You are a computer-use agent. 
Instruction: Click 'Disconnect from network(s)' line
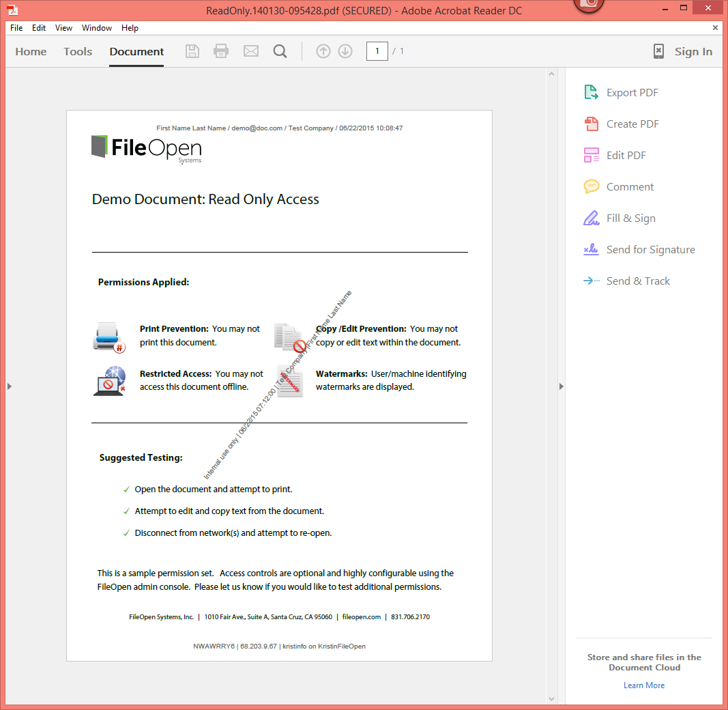[233, 533]
